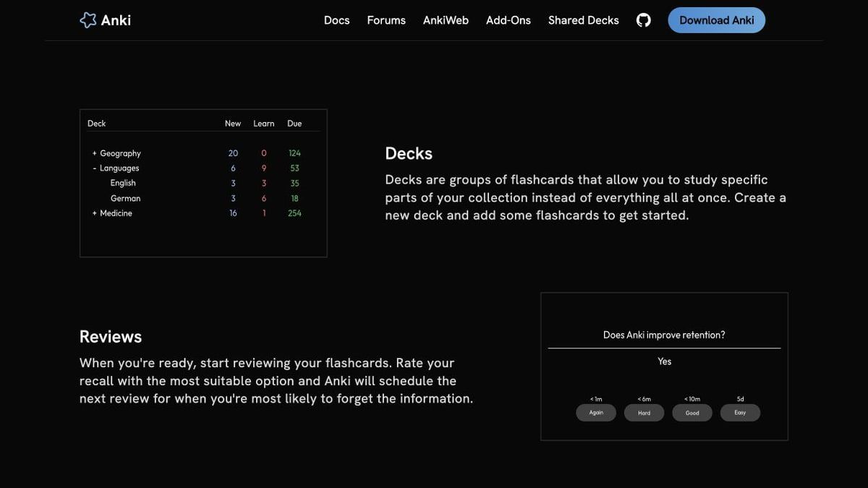Open the GitHub icon link
This screenshot has height=488, width=868.
(x=643, y=20)
